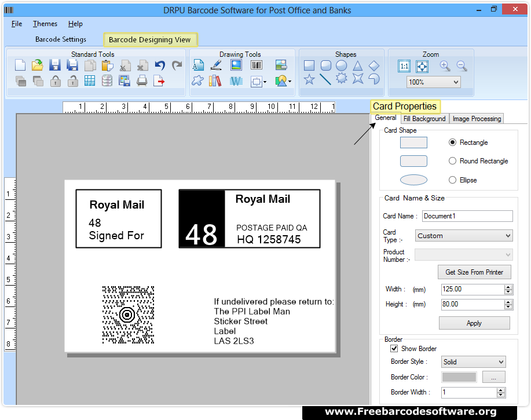Expand the shapes tool dropdown arrow
This screenshot has width=531, height=420.
[x=290, y=81]
